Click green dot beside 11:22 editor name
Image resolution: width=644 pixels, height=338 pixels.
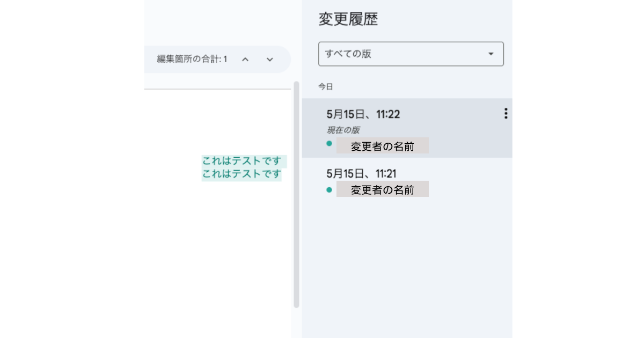329,143
